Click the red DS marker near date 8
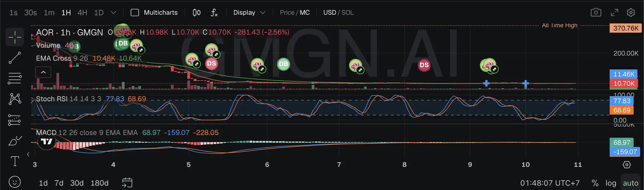 pos(424,65)
